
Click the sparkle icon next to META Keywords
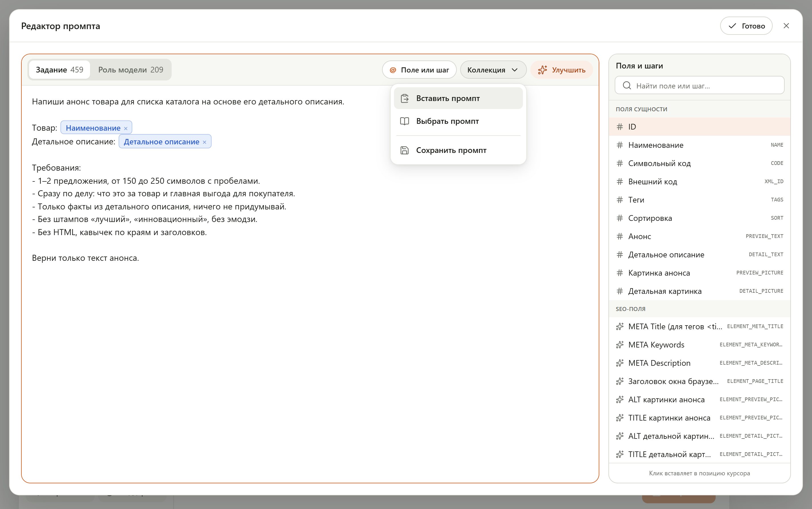click(620, 345)
